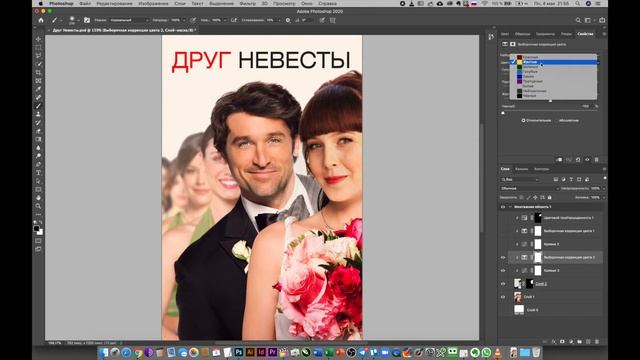Delete adjustment layer from Properties panel
640x360 pixels.
596,160
